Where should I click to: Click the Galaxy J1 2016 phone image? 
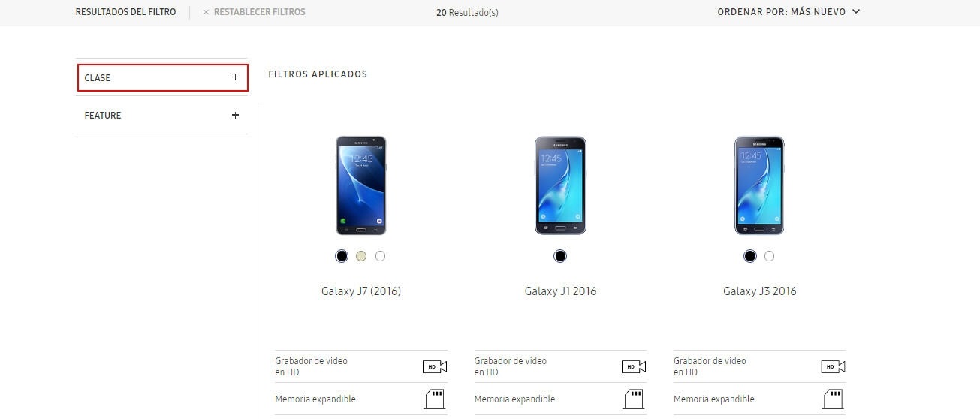point(560,185)
